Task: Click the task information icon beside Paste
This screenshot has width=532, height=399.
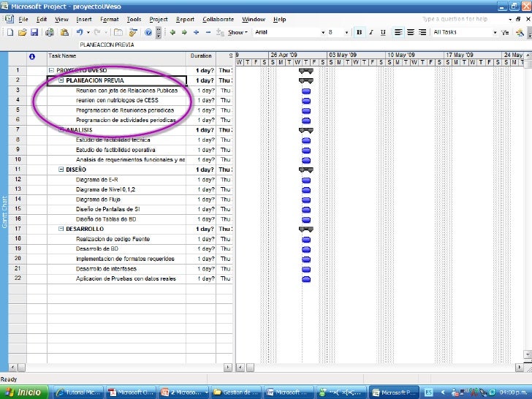Action: pyautogui.click(x=118, y=33)
